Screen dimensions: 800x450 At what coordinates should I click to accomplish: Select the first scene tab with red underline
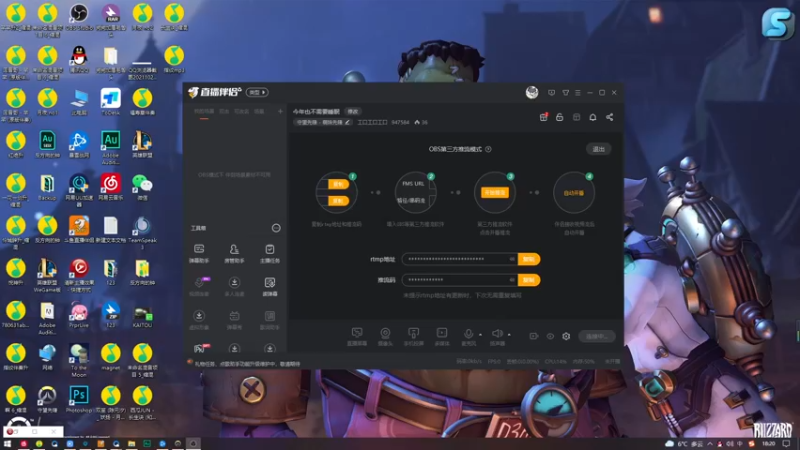point(204,112)
